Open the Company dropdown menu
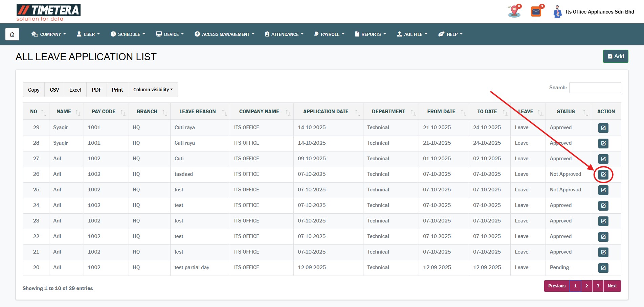The width and height of the screenshot is (644, 307). point(49,34)
